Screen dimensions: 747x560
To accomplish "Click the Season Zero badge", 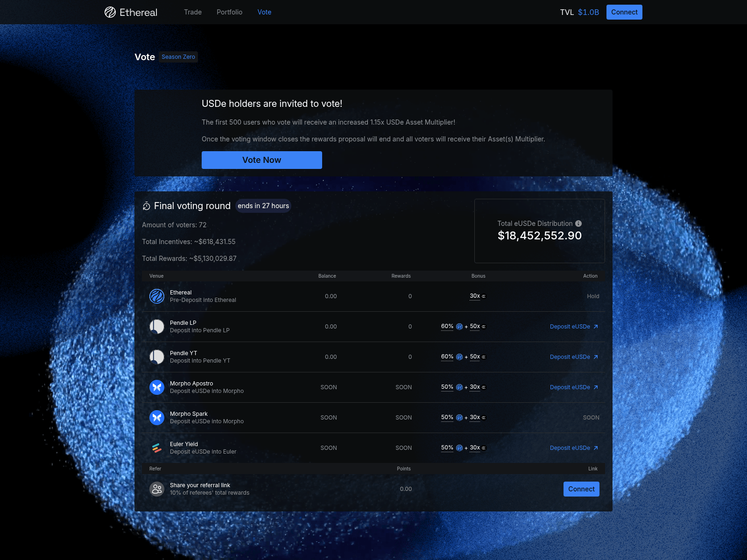I will pos(178,56).
